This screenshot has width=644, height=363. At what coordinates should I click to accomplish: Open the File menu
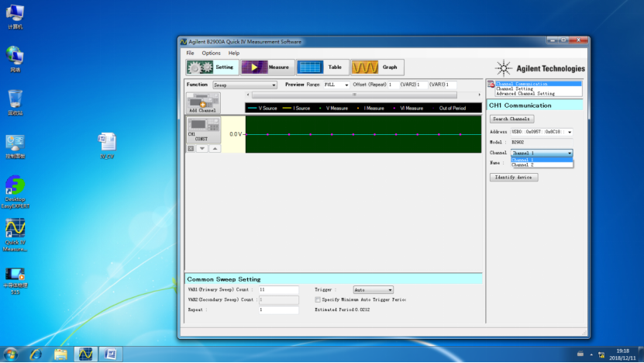point(190,53)
